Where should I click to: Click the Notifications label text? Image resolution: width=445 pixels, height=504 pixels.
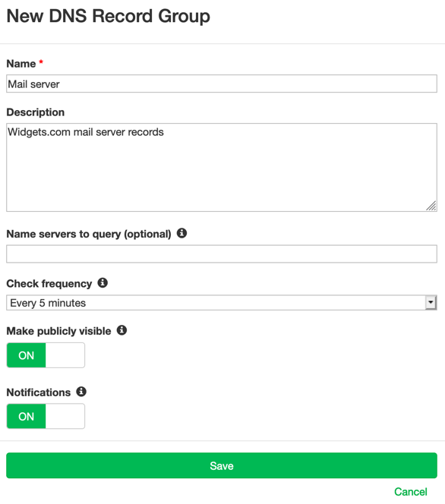pyautogui.click(x=39, y=392)
